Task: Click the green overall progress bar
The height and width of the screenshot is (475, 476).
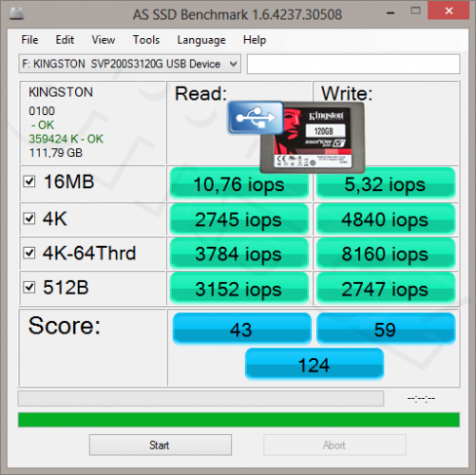Action: pyautogui.click(x=238, y=420)
